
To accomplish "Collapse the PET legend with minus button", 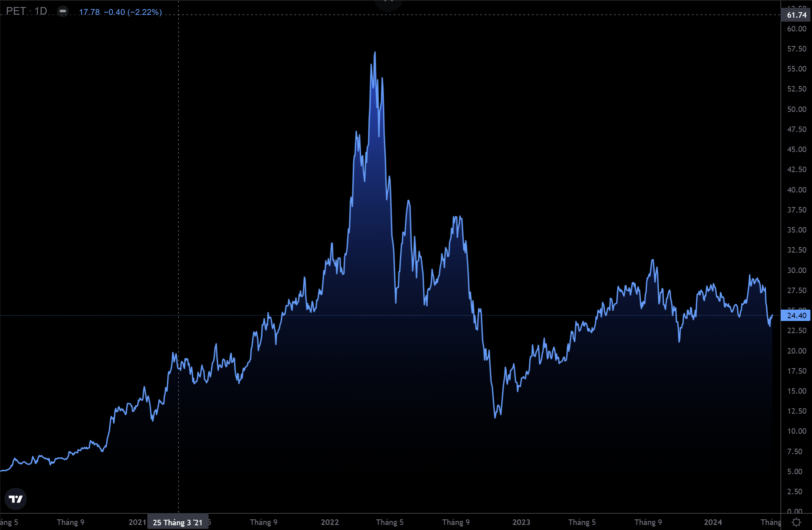I will point(63,11).
